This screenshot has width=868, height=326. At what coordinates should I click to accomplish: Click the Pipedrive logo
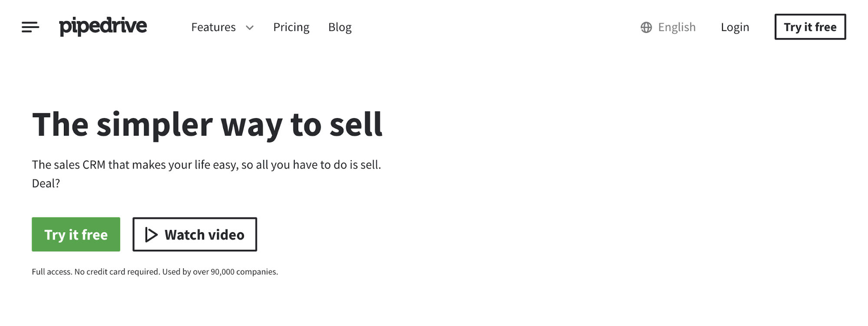click(x=103, y=26)
